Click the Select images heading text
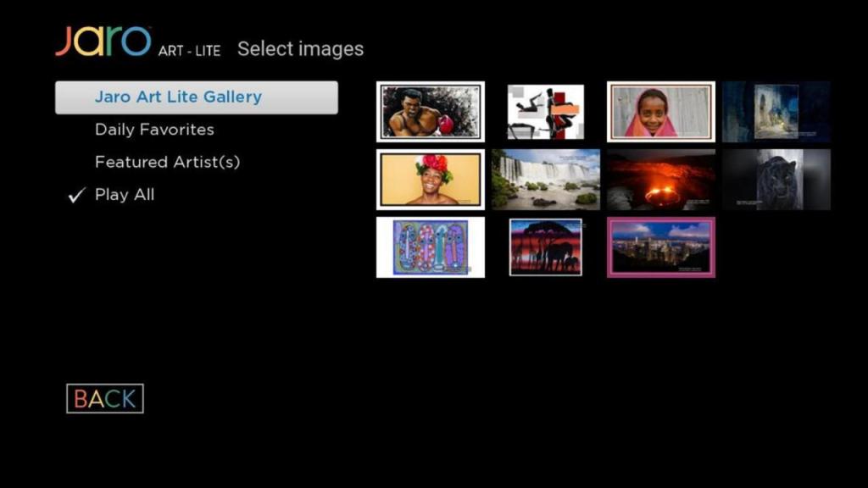The width and height of the screenshot is (868, 488). point(301,49)
